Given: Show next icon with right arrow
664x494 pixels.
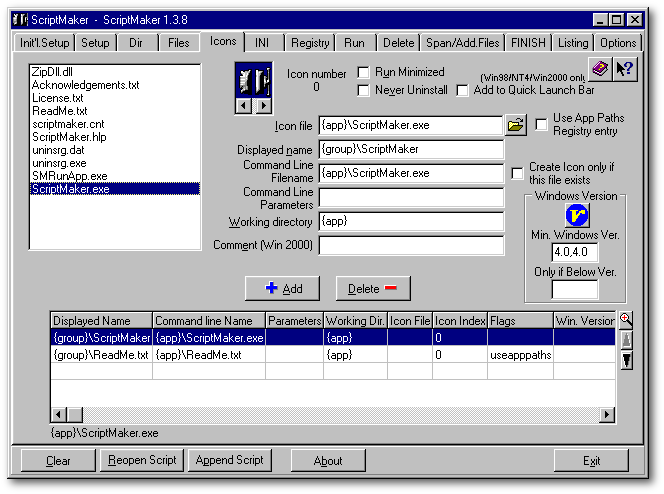Looking at the screenshot, I should click(x=263, y=105).
